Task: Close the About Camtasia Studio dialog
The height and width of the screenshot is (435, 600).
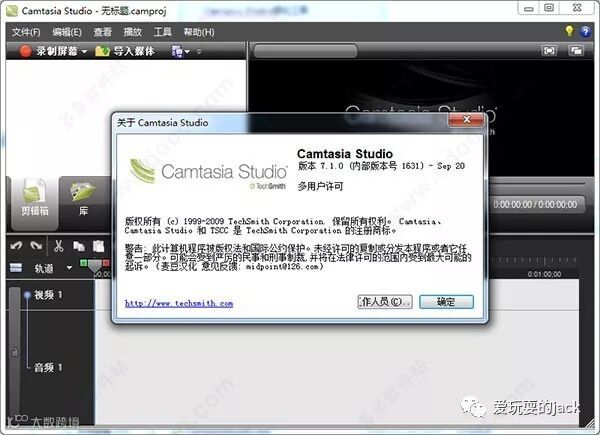Action: point(466,119)
